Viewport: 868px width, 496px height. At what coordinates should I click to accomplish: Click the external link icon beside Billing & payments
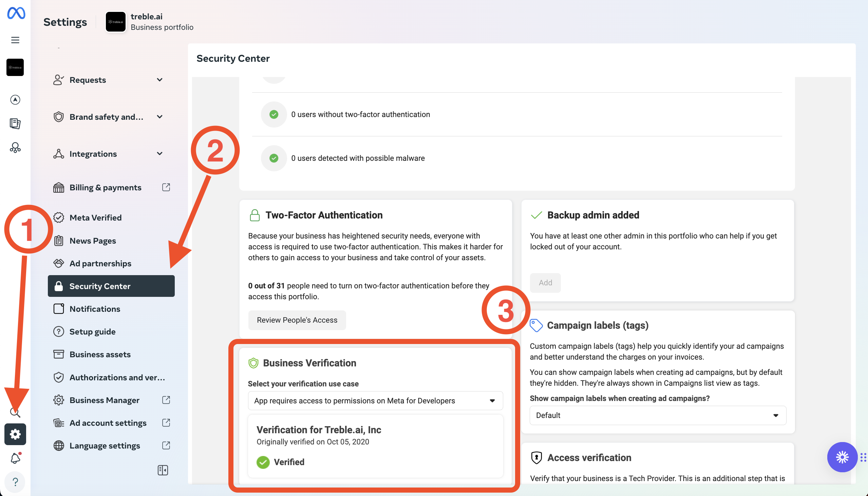coord(166,187)
